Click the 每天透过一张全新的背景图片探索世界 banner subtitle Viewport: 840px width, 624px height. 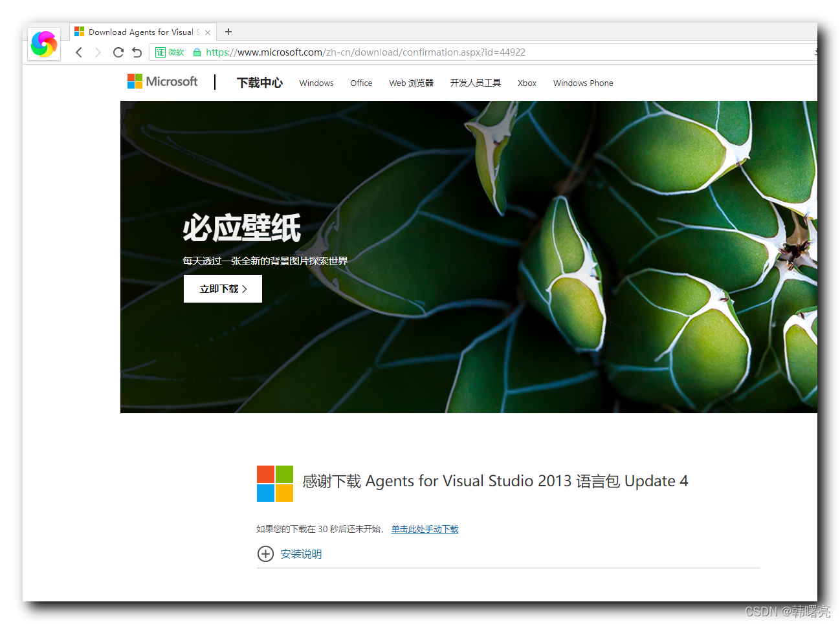(265, 261)
